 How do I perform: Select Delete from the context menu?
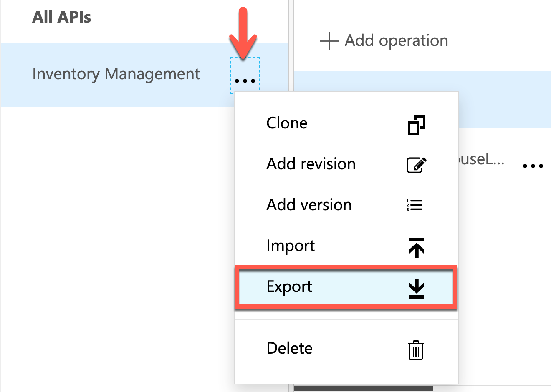point(346,349)
